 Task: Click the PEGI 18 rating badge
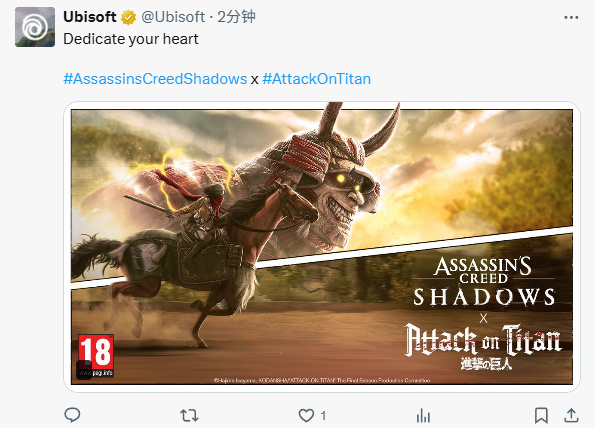pyautogui.click(x=96, y=356)
